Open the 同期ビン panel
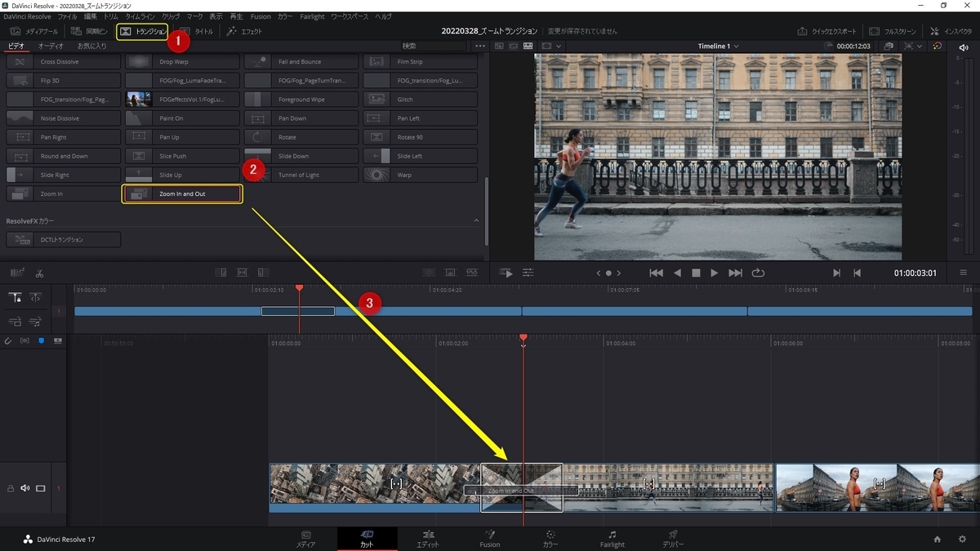Image resolution: width=980 pixels, height=551 pixels. (89, 31)
